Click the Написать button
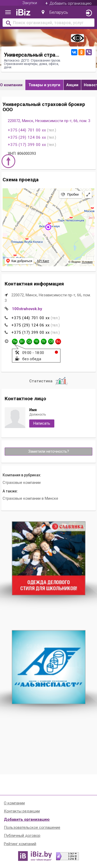Viewport: 97px width, 868px height. click(42, 423)
